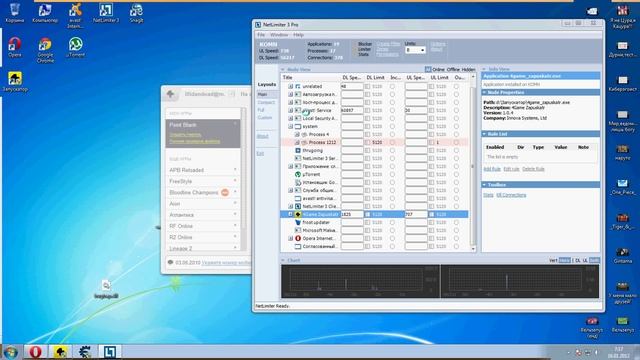This screenshot has height=360, width=640.
Task: Toggle the Online filter checkbox in Node View
Action: 428,69
